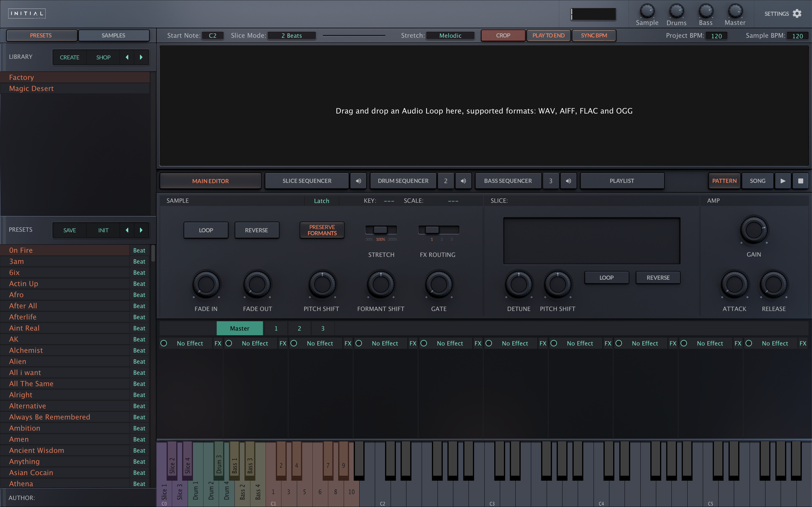
Task: Mute the Slice Sequencer speaker icon
Action: point(358,181)
